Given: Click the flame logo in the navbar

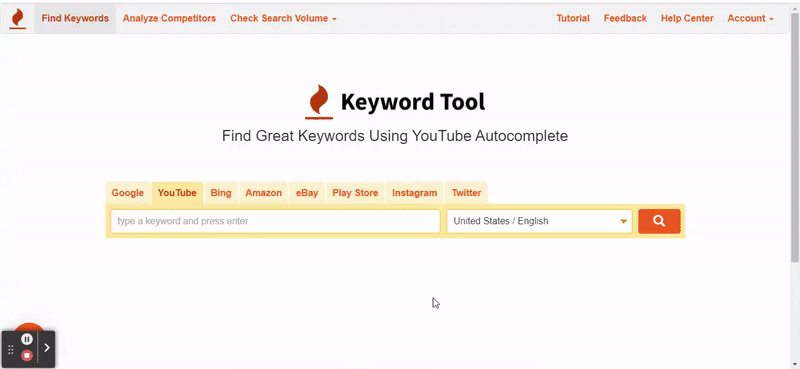Looking at the screenshot, I should (x=17, y=18).
